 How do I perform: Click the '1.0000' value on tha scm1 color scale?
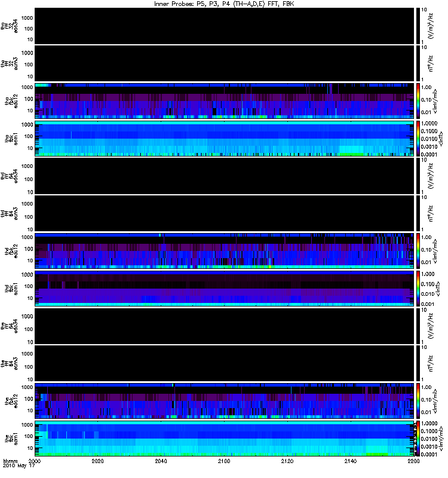(429, 124)
